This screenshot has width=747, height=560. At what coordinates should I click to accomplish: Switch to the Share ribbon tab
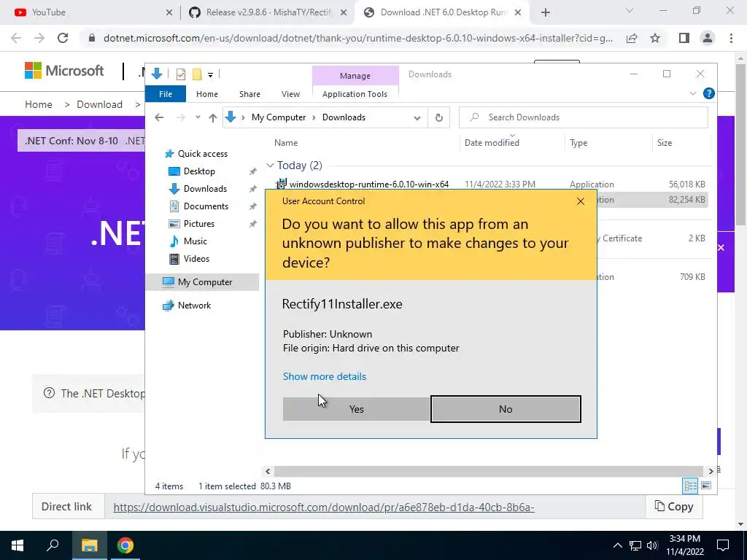(249, 94)
